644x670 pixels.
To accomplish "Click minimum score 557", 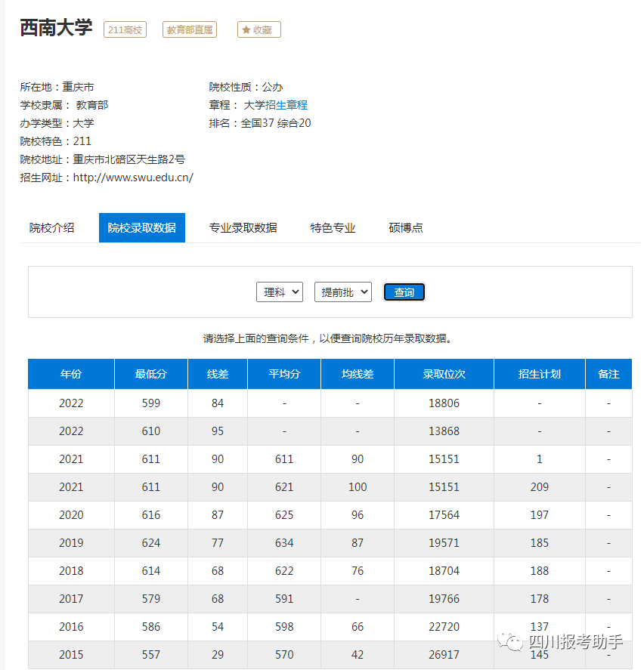I will 151,655.
